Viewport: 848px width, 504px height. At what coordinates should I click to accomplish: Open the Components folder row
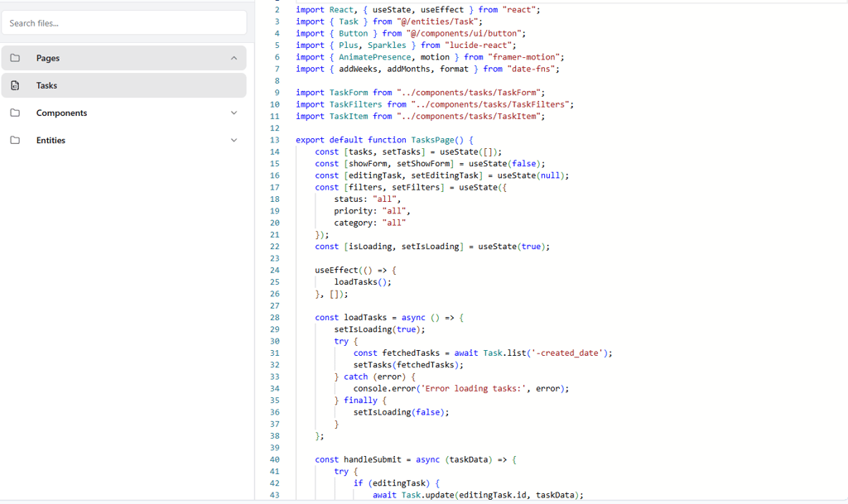pyautogui.click(x=124, y=113)
